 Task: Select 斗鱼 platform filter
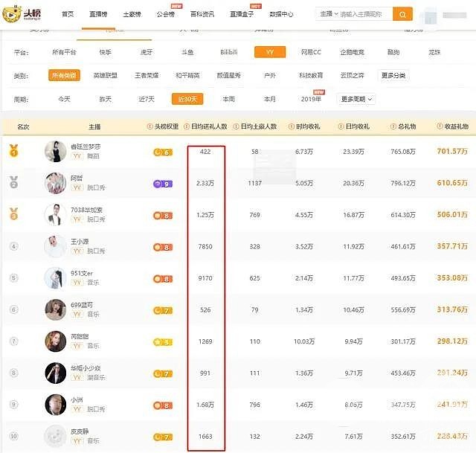coord(187,52)
